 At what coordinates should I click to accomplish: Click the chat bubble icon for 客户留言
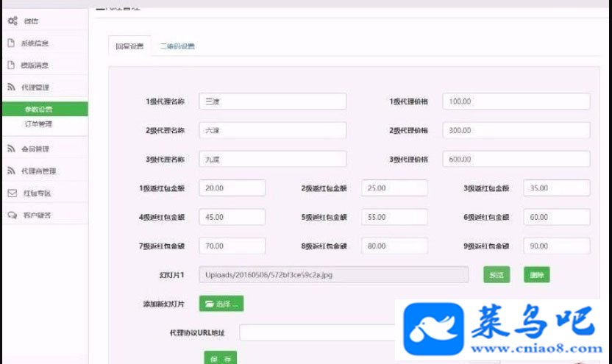pos(12,215)
